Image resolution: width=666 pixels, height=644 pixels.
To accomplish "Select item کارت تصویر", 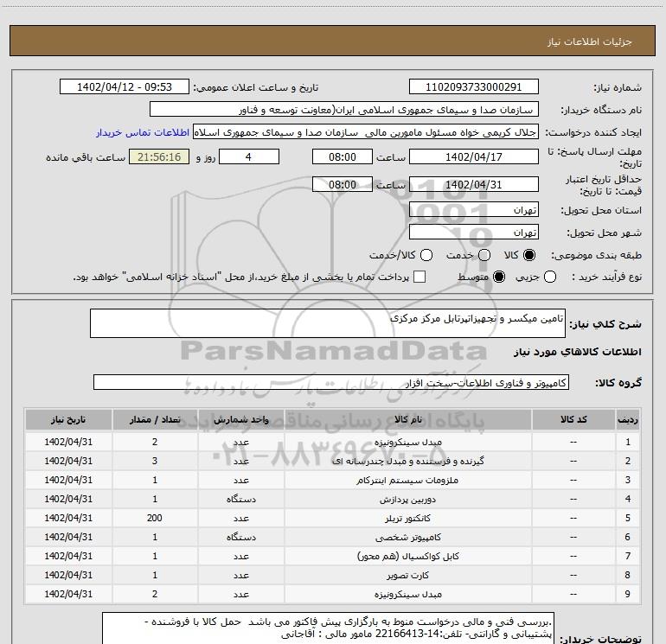I will coord(407,575).
